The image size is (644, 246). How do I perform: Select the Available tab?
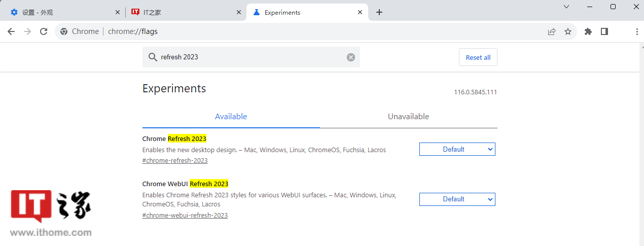point(231,117)
